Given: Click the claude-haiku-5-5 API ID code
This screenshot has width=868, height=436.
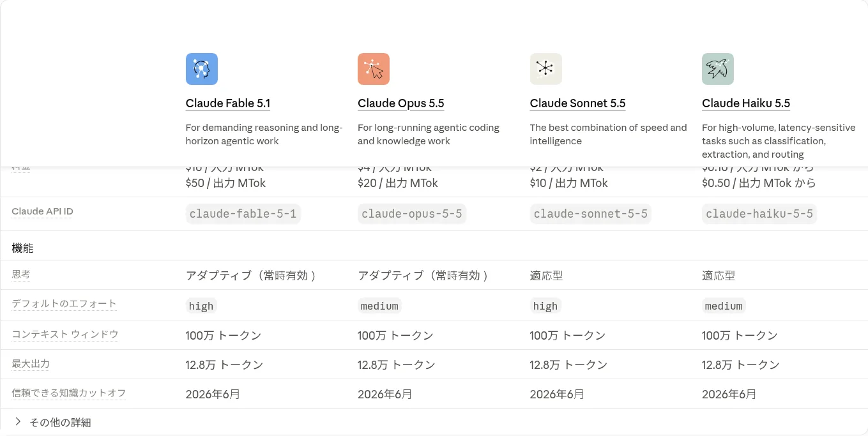Looking at the screenshot, I should click(759, 214).
